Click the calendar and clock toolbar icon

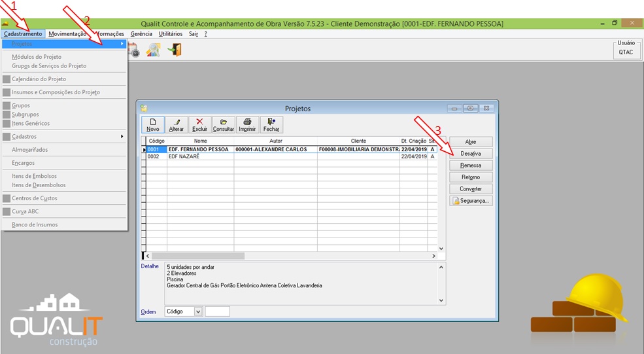click(x=134, y=50)
